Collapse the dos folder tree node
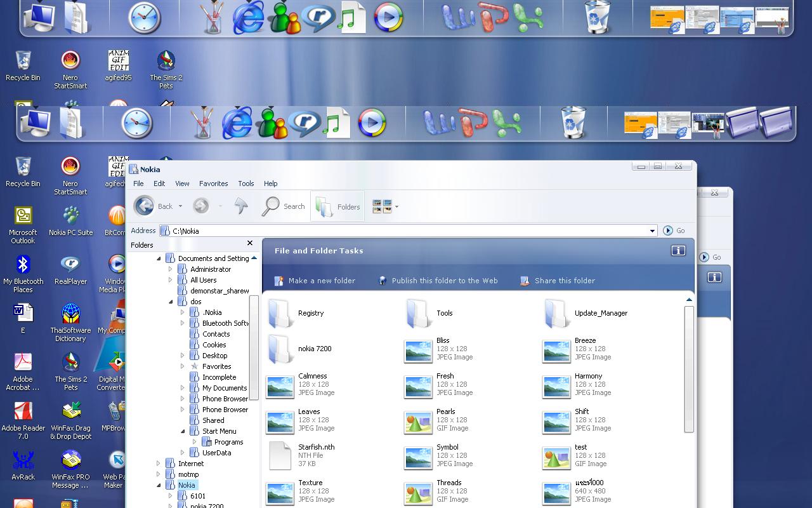Image resolution: width=812 pixels, height=508 pixels. [171, 302]
